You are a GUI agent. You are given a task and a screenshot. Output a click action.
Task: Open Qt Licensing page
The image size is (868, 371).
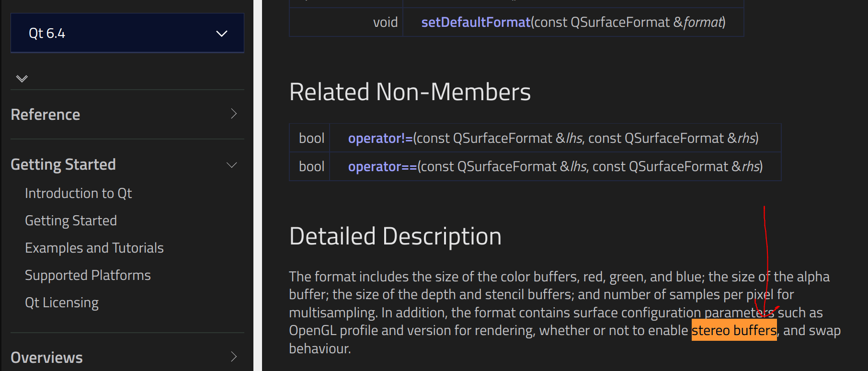[62, 302]
